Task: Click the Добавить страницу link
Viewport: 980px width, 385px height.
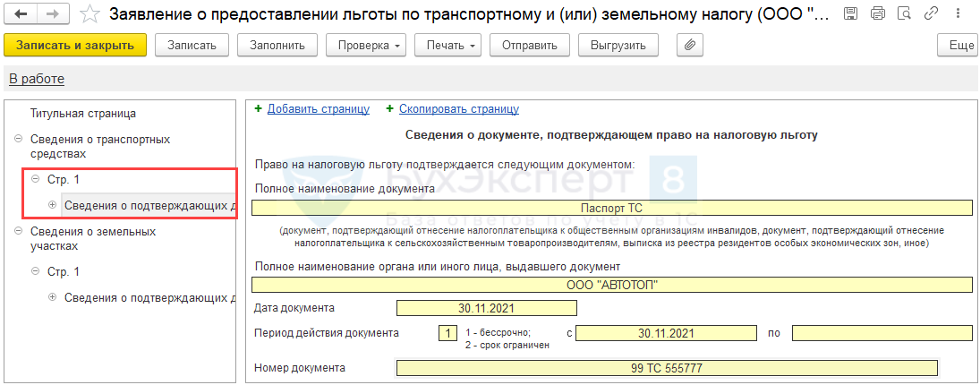Action: pyautogui.click(x=318, y=109)
